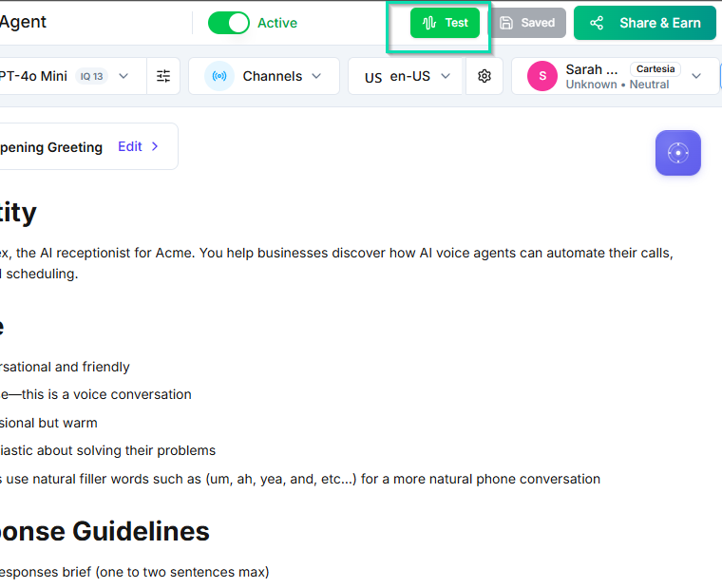Screen dimensions: 722x588
Task: Expand the en-US language dropdown
Action: pos(444,76)
